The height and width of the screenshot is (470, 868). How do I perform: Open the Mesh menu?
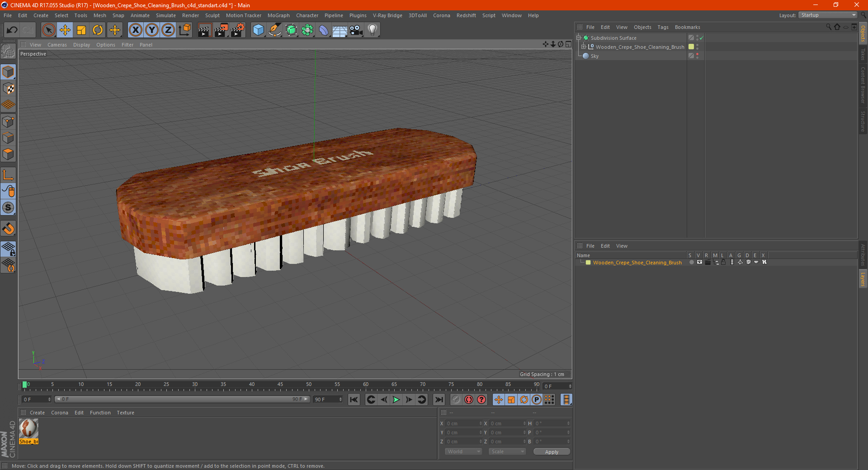click(x=99, y=15)
